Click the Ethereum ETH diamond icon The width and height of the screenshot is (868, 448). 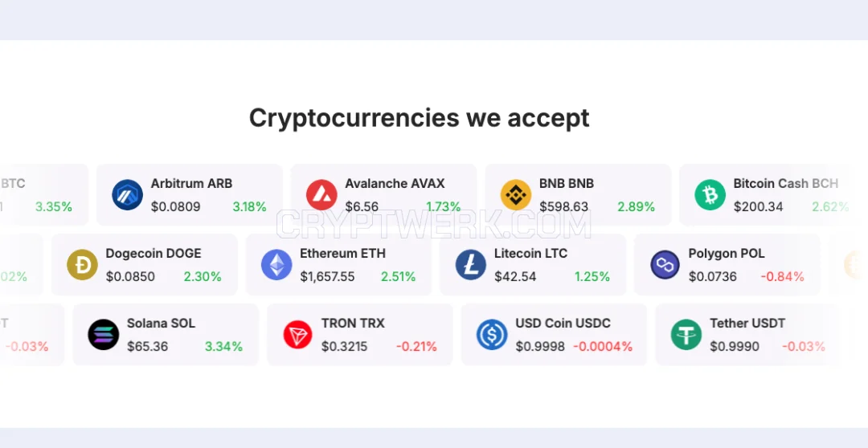[x=276, y=264]
